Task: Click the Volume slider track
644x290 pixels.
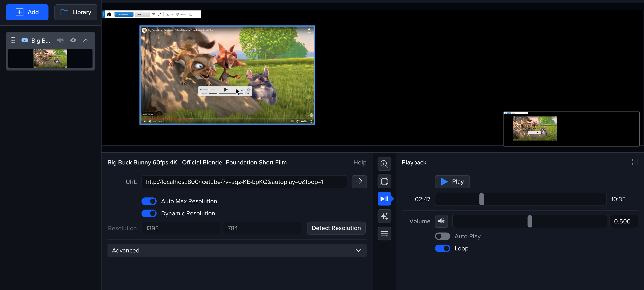Action: 529,221
